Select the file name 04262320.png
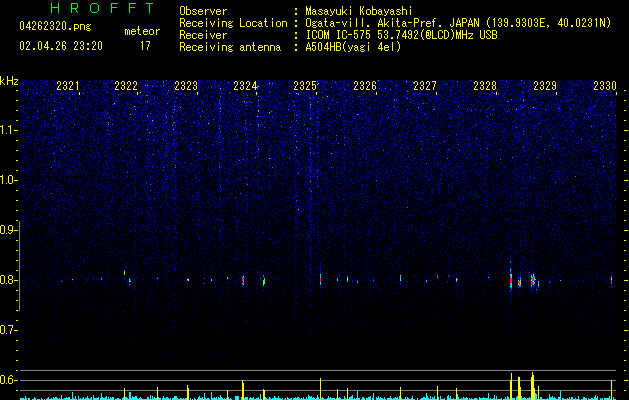Screen dimensions: 629x400 (x=55, y=26)
